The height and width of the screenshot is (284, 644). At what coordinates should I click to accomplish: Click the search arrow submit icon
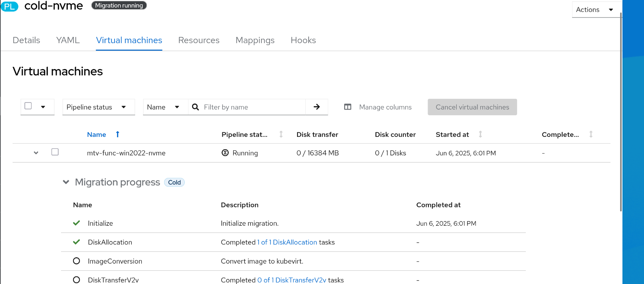(317, 107)
